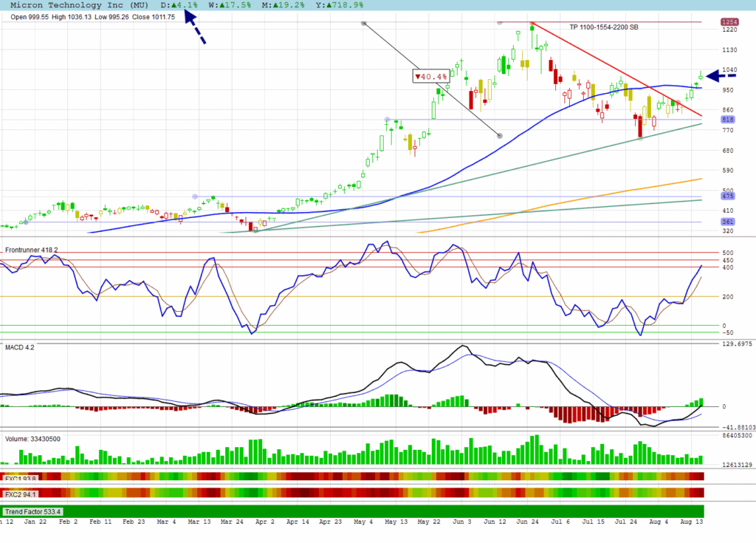Click the 320 price axis label
756x543 pixels.
[727, 230]
